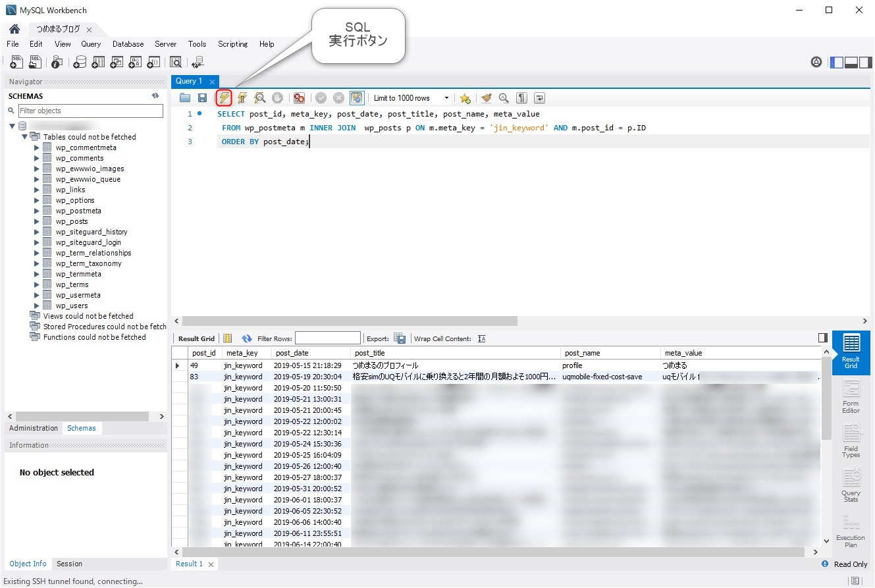
Task: Collapse the Tables could not be fetched node
Action: (24, 137)
